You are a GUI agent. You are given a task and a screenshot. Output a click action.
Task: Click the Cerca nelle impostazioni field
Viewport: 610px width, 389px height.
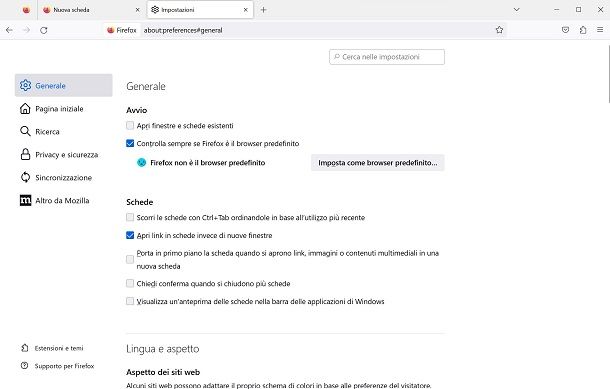[x=387, y=57]
